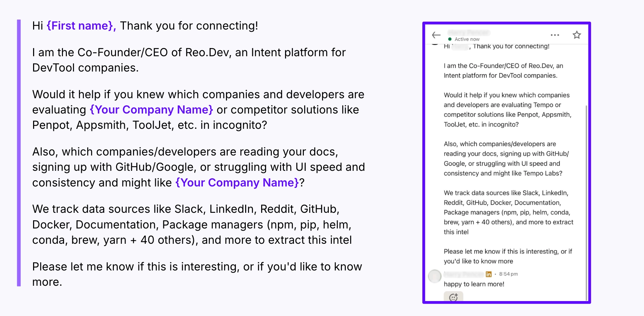Image resolution: width=644 pixels, height=316 pixels.
Task: Open the three-dots more options menu
Action: pos(555,35)
